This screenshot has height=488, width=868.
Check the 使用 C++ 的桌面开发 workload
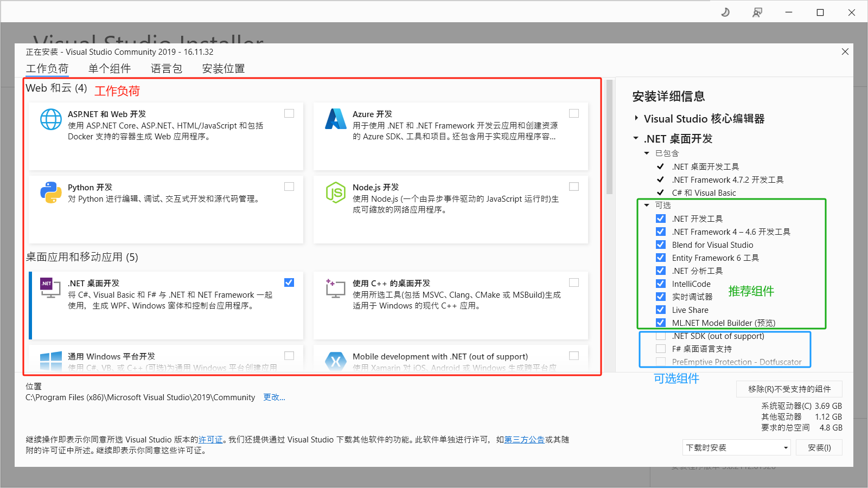click(574, 282)
